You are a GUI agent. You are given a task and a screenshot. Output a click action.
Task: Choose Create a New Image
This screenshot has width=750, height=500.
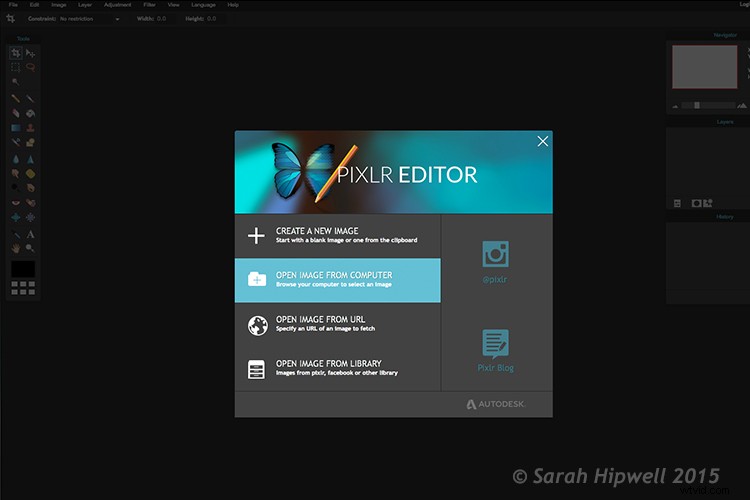[x=338, y=235]
